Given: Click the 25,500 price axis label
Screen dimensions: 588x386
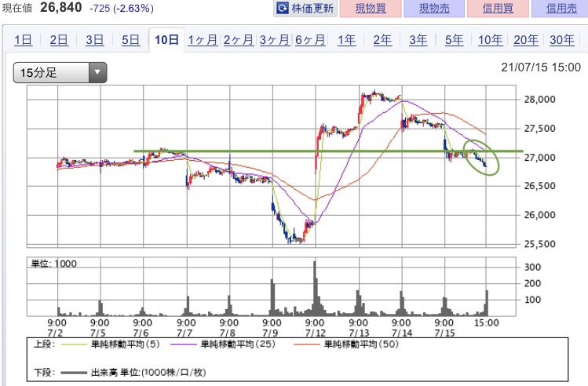Looking at the screenshot, I should coord(539,244).
